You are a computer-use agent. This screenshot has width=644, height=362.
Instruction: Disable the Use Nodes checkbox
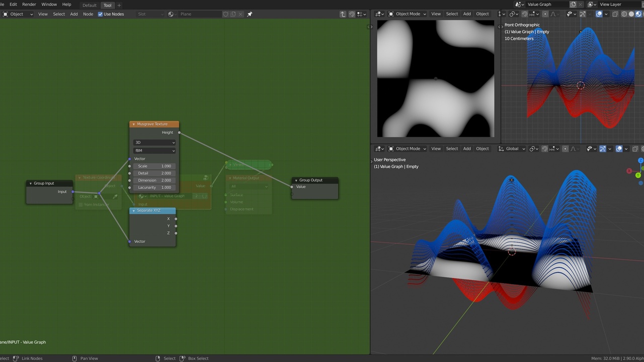pyautogui.click(x=101, y=14)
